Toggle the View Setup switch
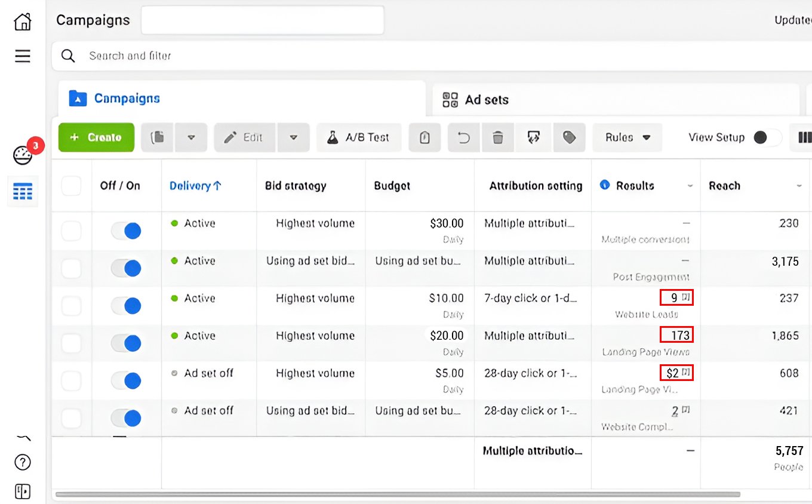812x504 pixels. [x=767, y=137]
